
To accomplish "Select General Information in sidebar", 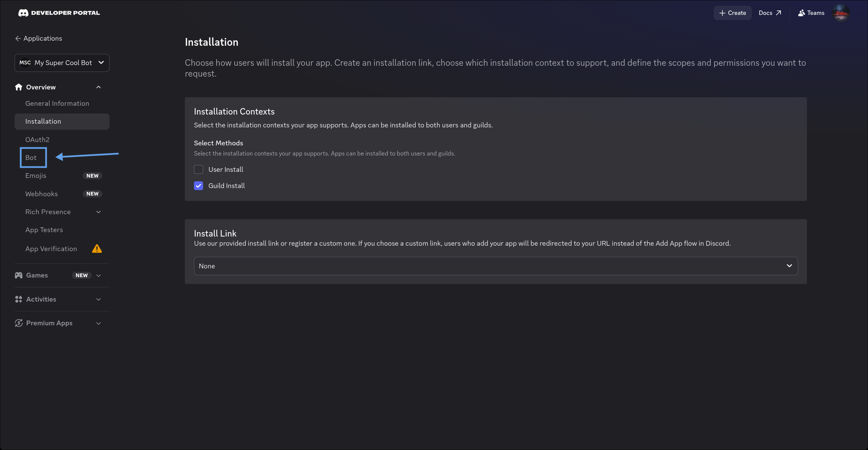I will (x=57, y=103).
